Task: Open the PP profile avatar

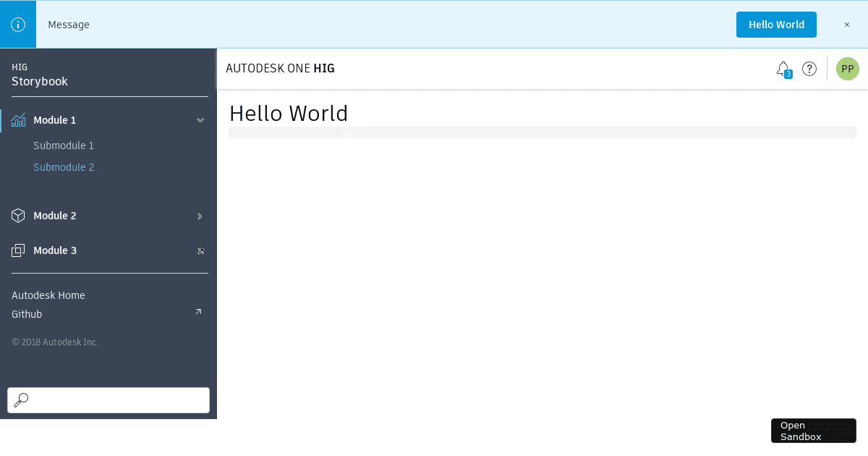Action: click(x=847, y=69)
